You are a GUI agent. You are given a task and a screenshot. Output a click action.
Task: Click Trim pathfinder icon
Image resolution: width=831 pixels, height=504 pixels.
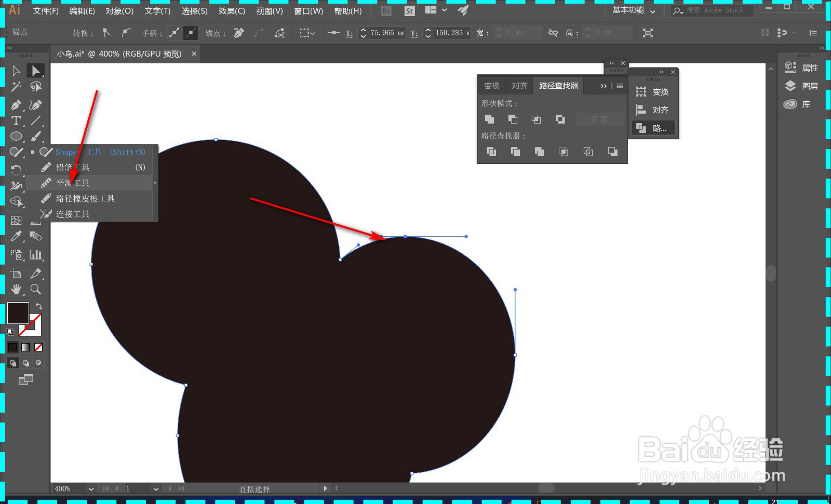pos(515,152)
